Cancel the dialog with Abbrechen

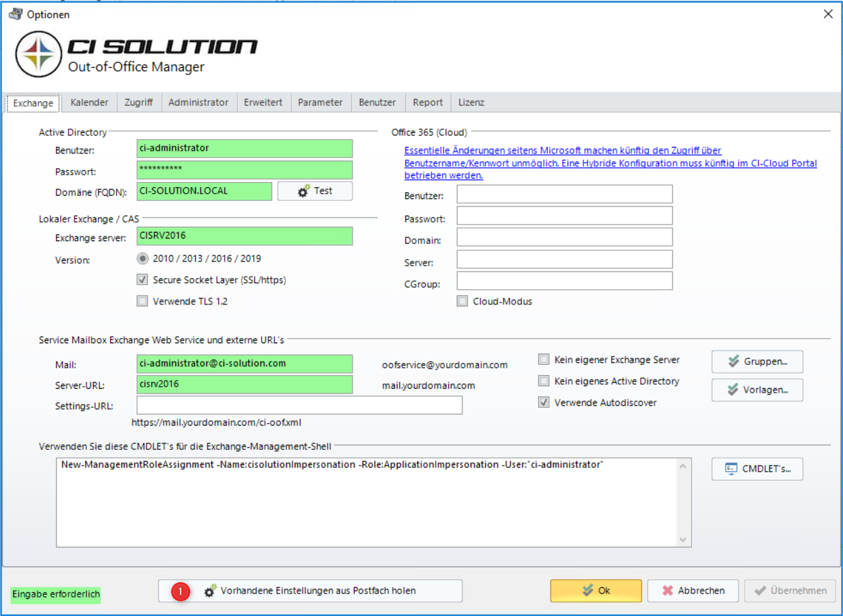click(693, 591)
